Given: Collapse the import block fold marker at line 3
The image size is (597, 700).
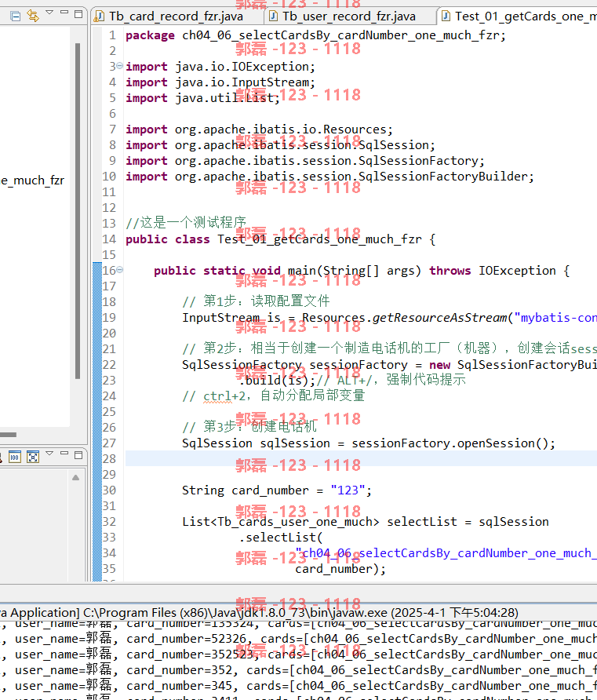Looking at the screenshot, I should [119, 66].
